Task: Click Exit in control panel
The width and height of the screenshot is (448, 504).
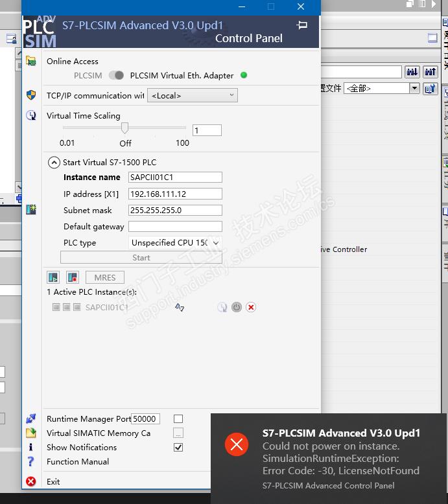Action: pyautogui.click(x=53, y=482)
